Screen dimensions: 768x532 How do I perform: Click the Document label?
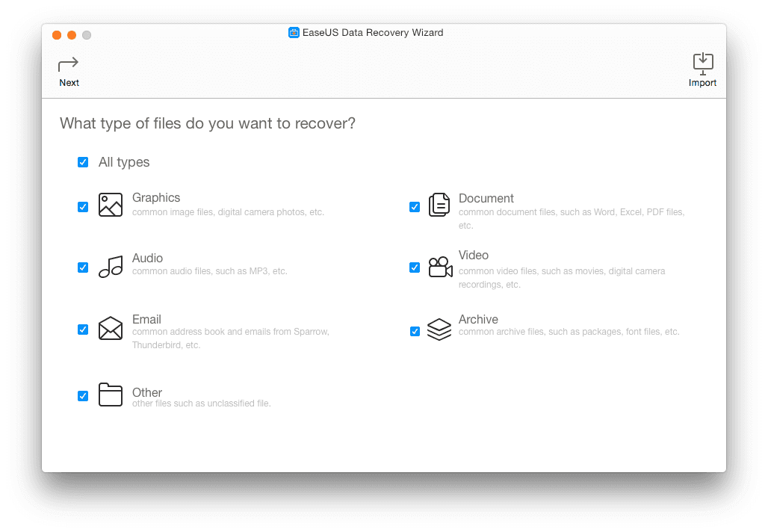pyautogui.click(x=486, y=199)
